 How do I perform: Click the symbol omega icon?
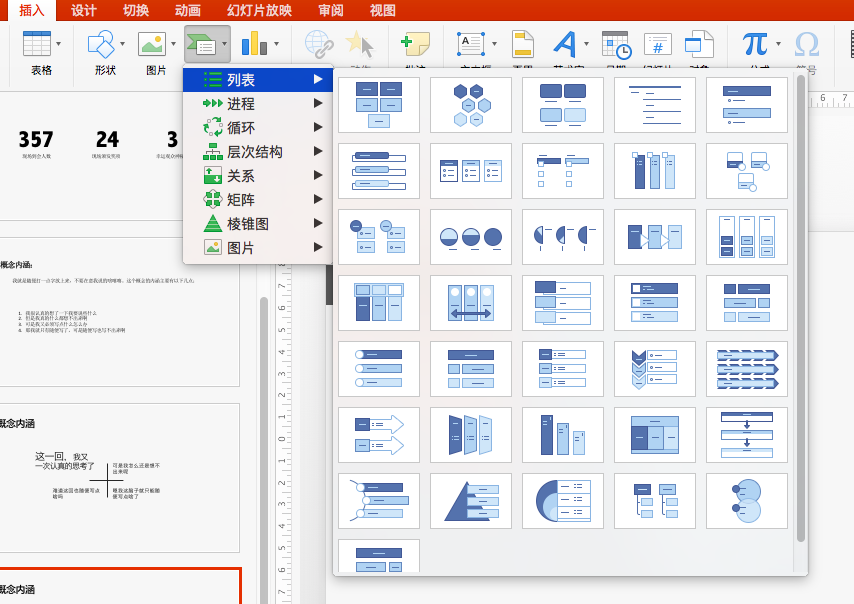pos(807,44)
